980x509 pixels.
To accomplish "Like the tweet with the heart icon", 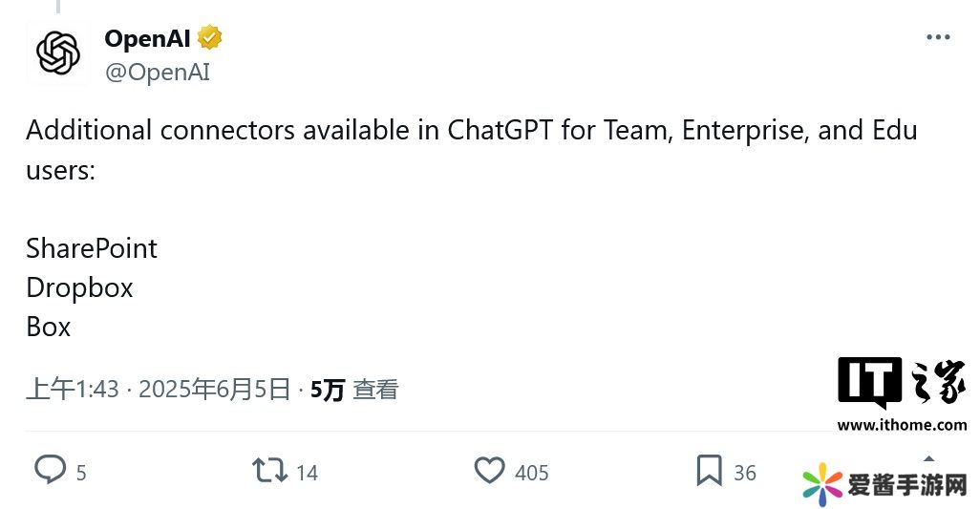I will 489,470.
